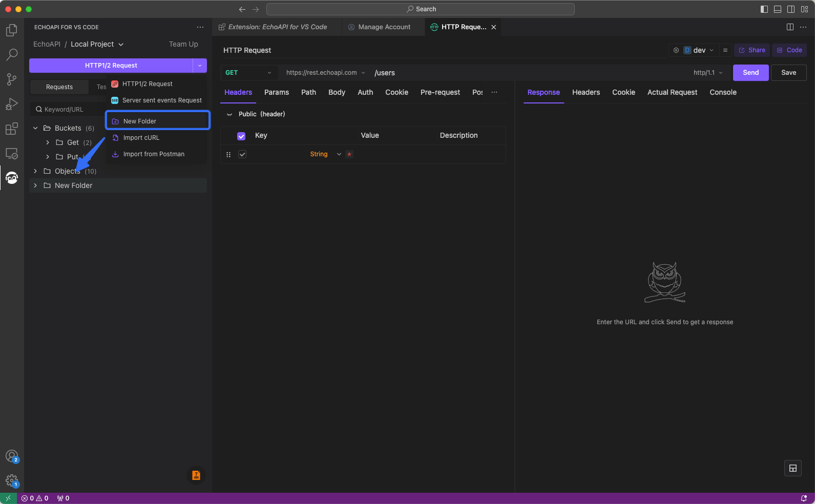Open the list menu icon next to dev
Viewport: 815px width, 504px height.
725,50
